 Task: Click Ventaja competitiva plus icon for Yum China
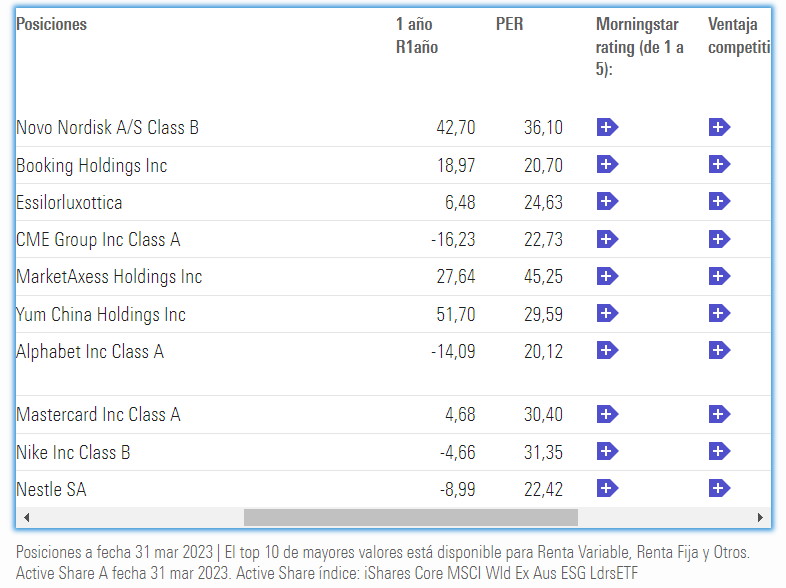tap(719, 314)
